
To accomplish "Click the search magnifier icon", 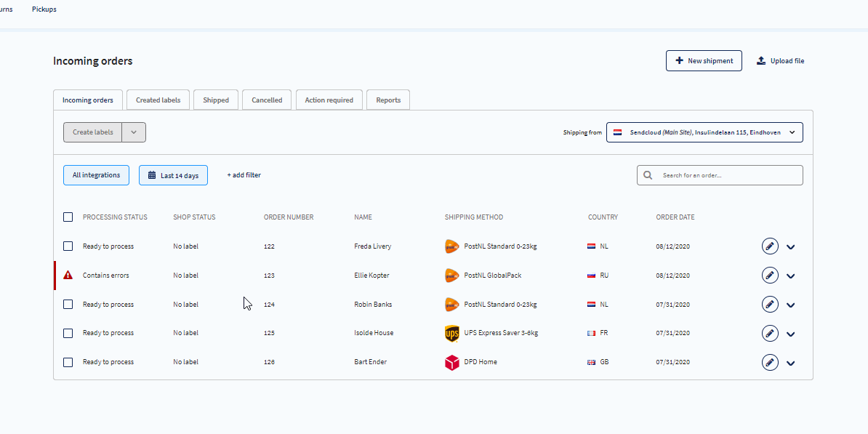I will coord(648,175).
